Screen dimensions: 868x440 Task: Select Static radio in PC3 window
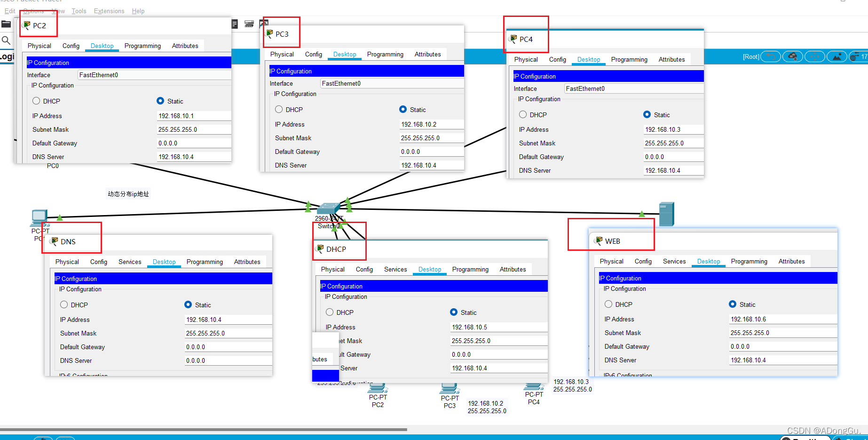click(x=403, y=109)
